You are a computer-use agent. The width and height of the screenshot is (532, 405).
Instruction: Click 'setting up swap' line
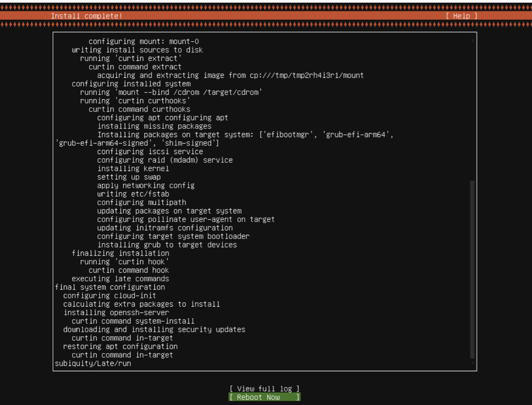[x=129, y=177]
